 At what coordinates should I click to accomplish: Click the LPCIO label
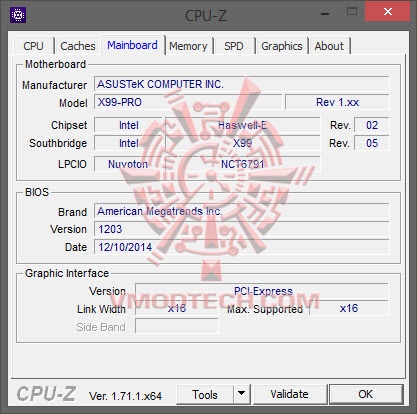pyautogui.click(x=72, y=164)
